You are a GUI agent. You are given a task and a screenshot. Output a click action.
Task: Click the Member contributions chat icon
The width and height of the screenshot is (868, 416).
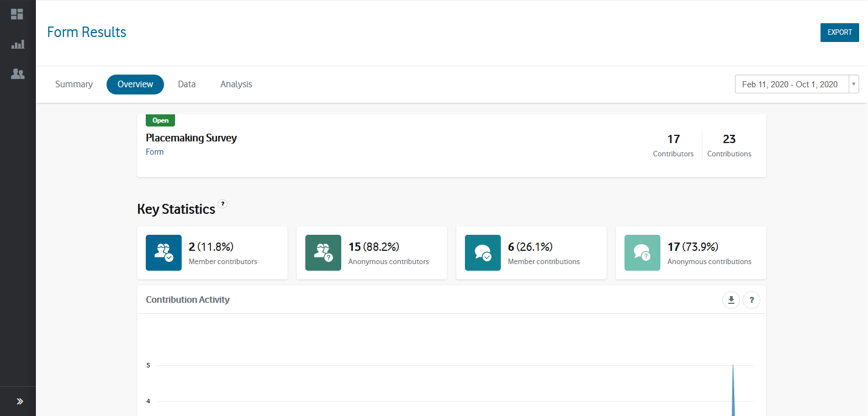[483, 252]
